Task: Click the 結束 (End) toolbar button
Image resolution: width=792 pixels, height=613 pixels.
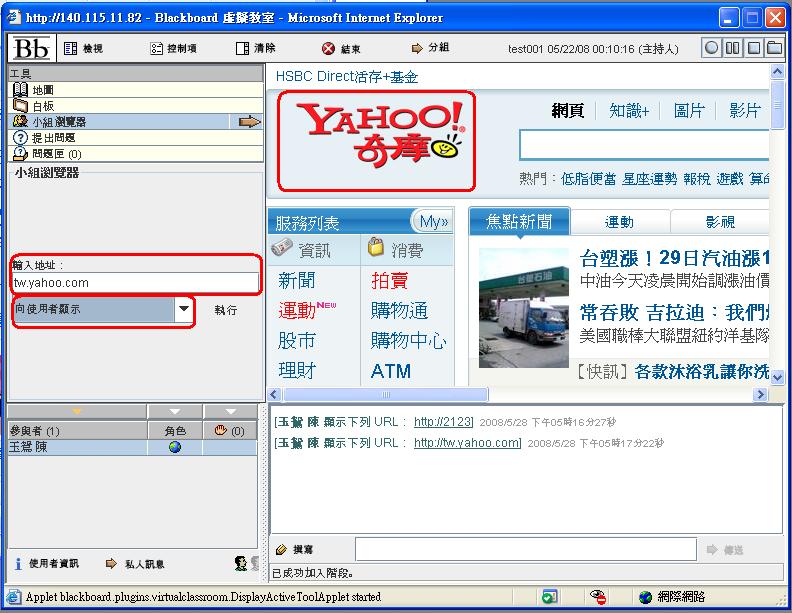Action: pos(342,48)
